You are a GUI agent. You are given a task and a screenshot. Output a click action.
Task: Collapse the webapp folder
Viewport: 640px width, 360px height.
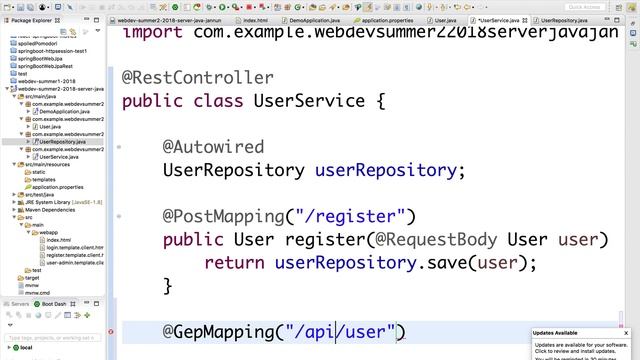29,232
